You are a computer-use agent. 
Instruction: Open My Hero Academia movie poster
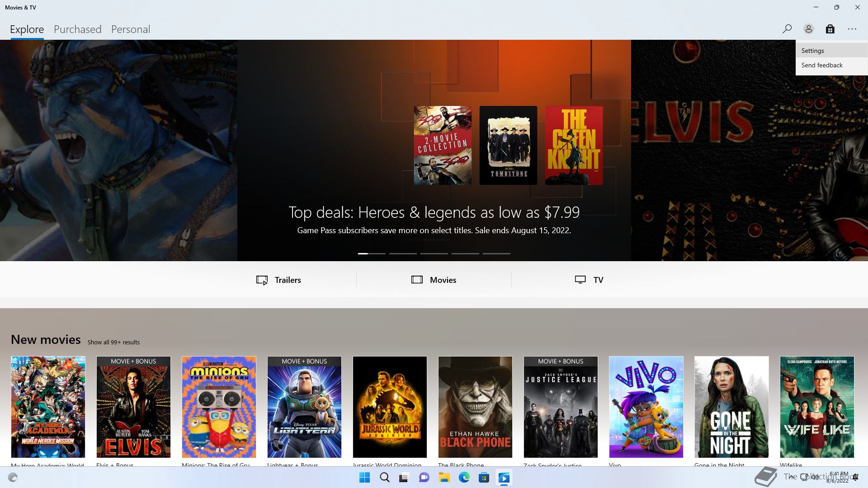tap(48, 407)
